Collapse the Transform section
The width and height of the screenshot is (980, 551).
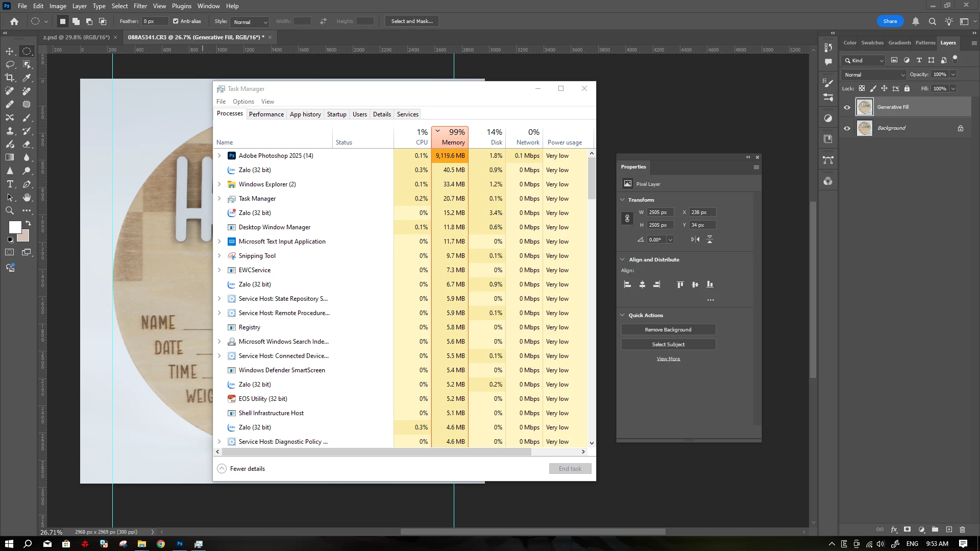(x=623, y=200)
